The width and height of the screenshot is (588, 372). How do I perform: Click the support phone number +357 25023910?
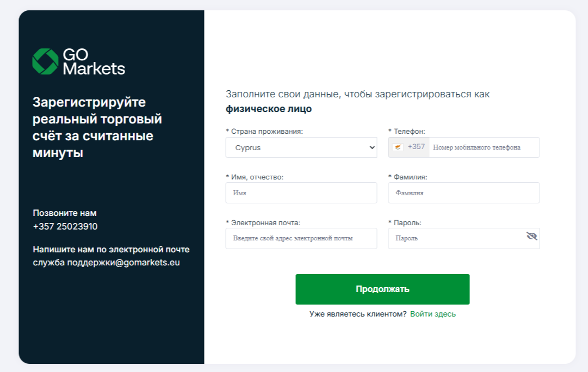64,226
